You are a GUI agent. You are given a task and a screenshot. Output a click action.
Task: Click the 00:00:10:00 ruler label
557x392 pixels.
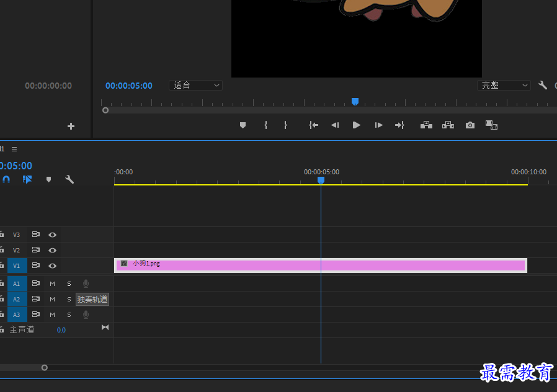[x=528, y=172]
